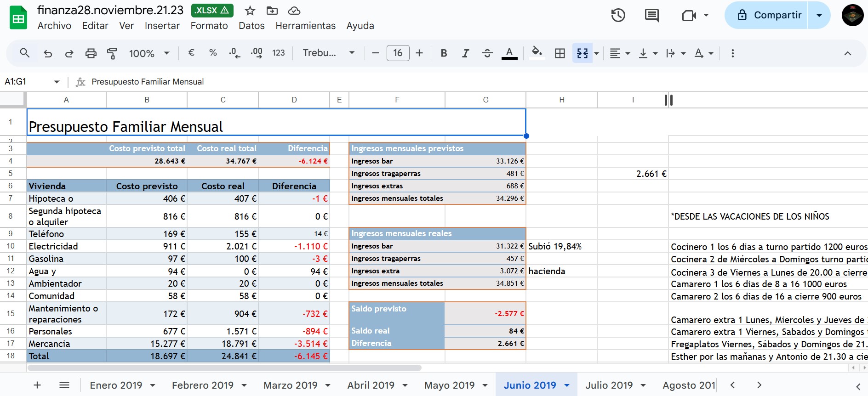Image resolution: width=868 pixels, height=396 pixels.
Task: Print the spreadsheet using the printer icon
Action: coord(91,53)
